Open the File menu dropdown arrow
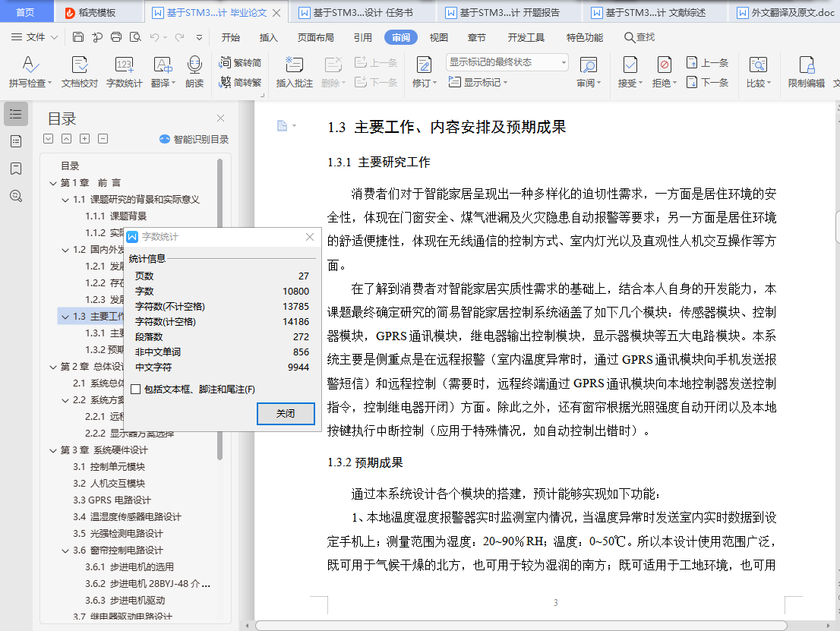Image resolution: width=840 pixels, height=631 pixels. (54, 37)
